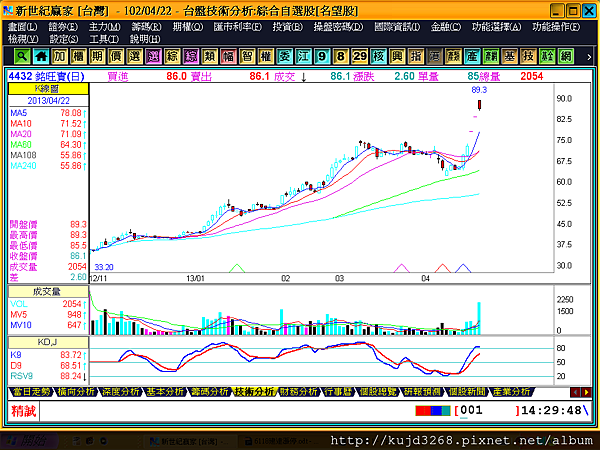Open the 工具(T) menu
This screenshot has width=600, height=450.
(104, 39)
